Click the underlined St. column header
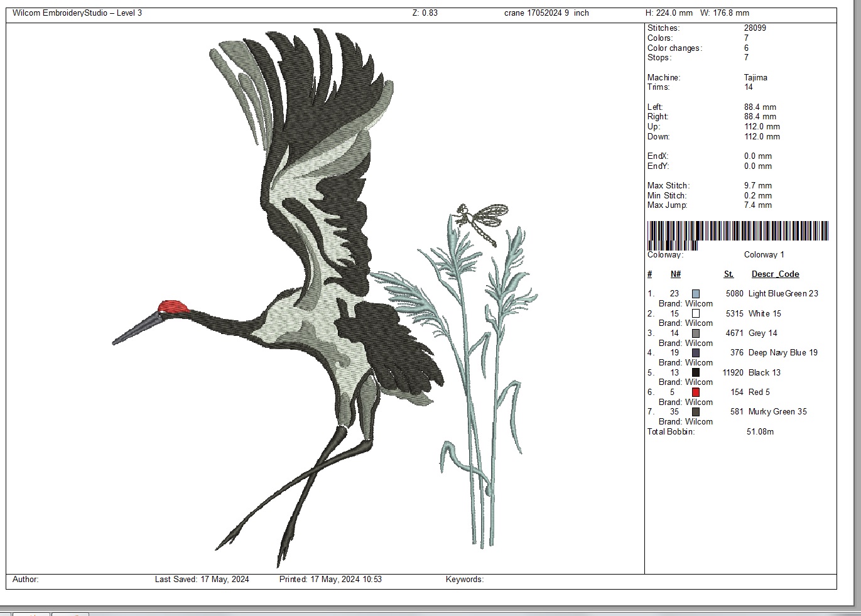The width and height of the screenshot is (861, 616). [x=728, y=274]
